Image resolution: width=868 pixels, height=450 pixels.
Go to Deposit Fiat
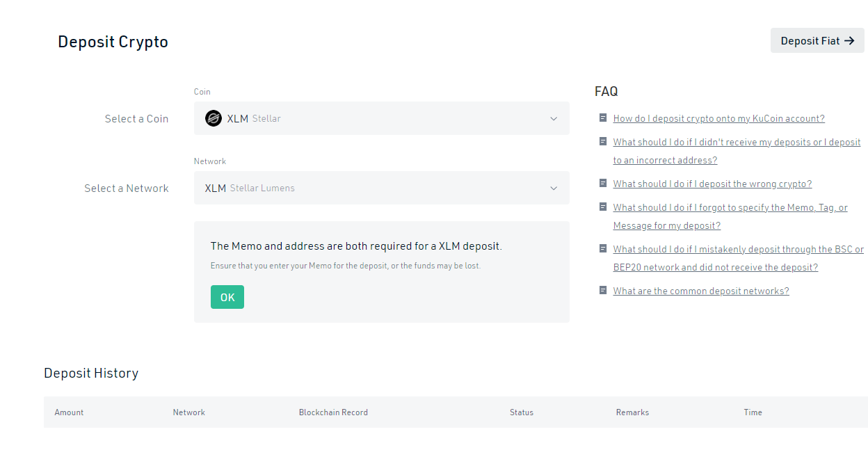pyautogui.click(x=817, y=40)
